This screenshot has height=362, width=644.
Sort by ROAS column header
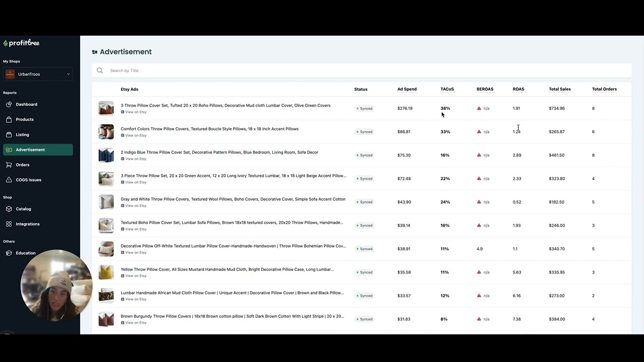pos(518,89)
